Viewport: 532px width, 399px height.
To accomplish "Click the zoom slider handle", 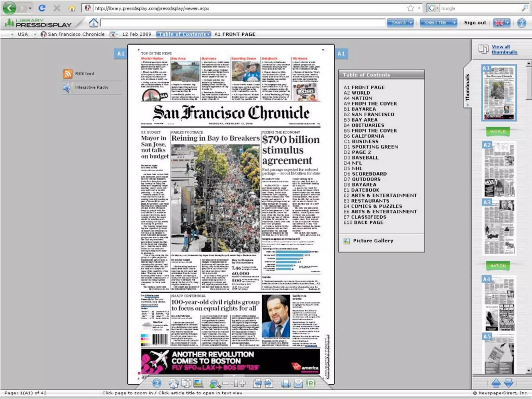I will pyautogui.click(x=236, y=383).
